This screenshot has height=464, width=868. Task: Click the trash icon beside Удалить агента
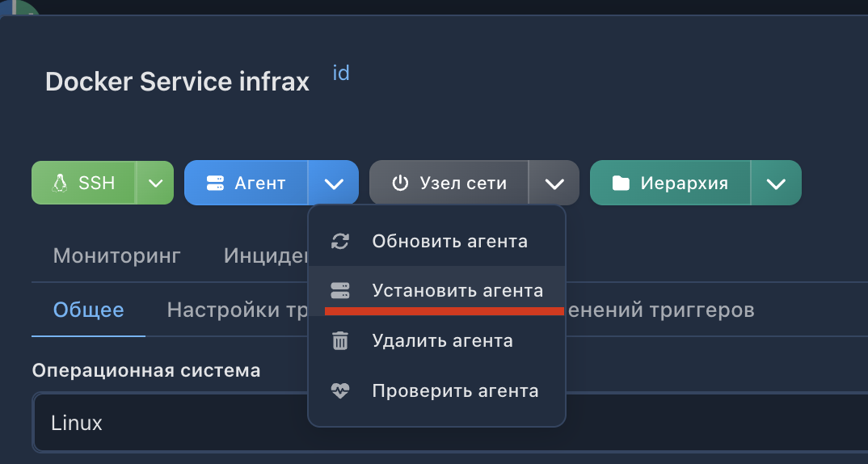[x=340, y=341]
